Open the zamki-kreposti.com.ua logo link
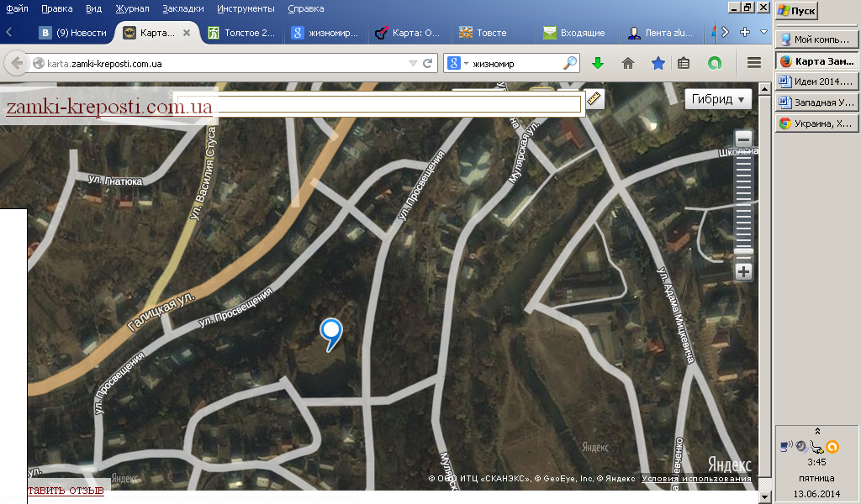 click(x=108, y=107)
